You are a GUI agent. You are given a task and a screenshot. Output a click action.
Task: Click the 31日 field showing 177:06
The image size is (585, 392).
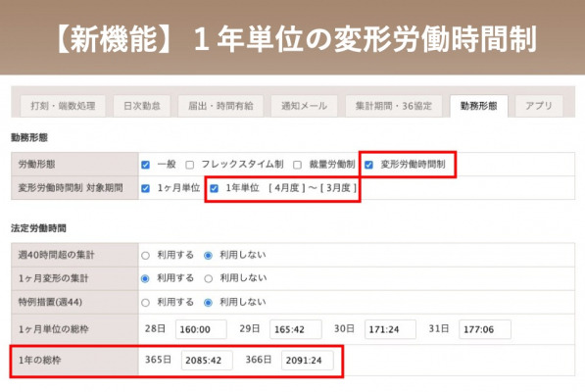(x=485, y=329)
